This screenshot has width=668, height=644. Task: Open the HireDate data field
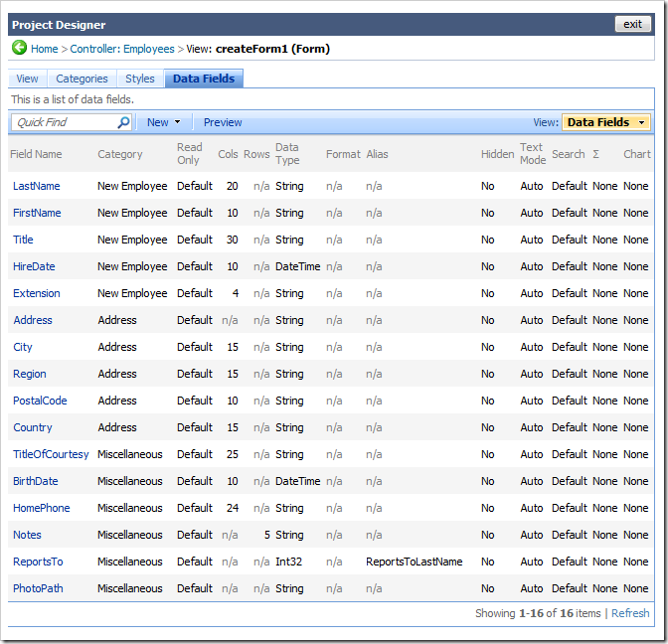coord(34,266)
